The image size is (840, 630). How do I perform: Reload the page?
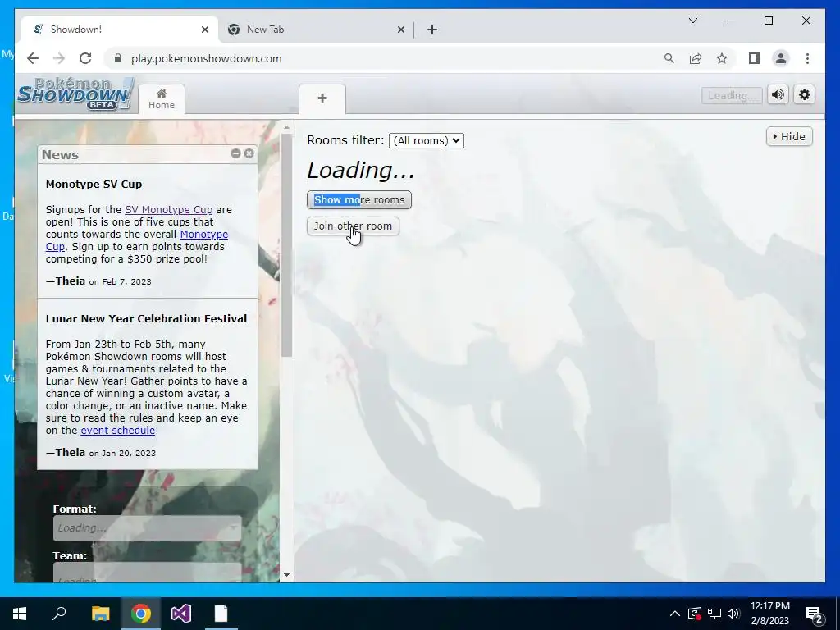coord(85,58)
